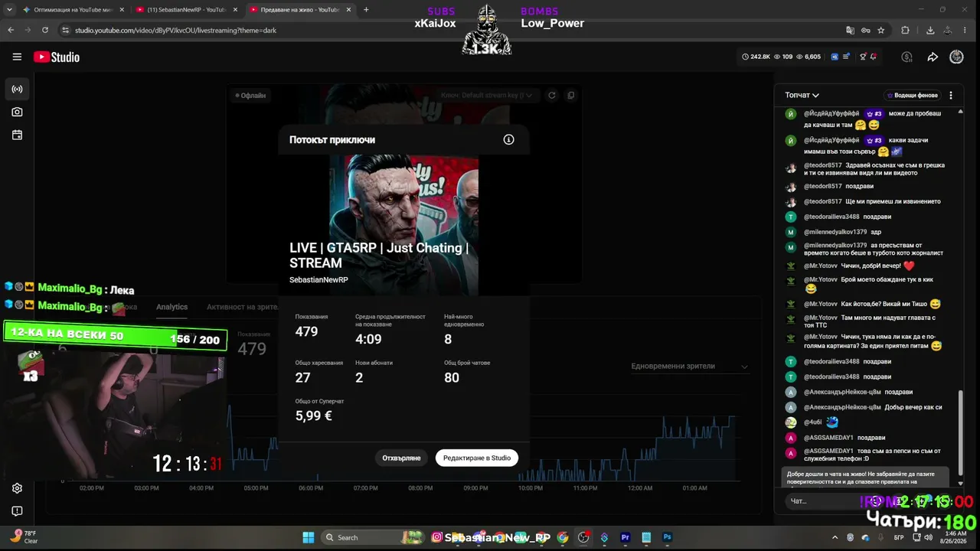Viewport: 980px width, 551px height.
Task: Click the share arrow icon in the Studio header
Action: [933, 57]
